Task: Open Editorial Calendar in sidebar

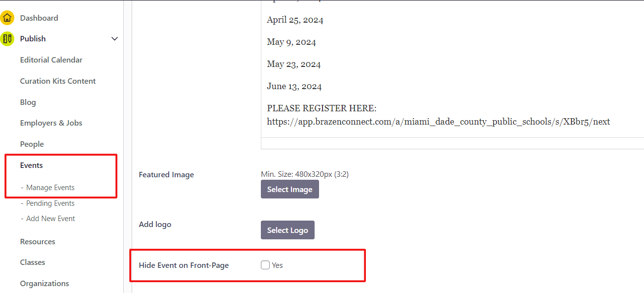Action: click(51, 60)
